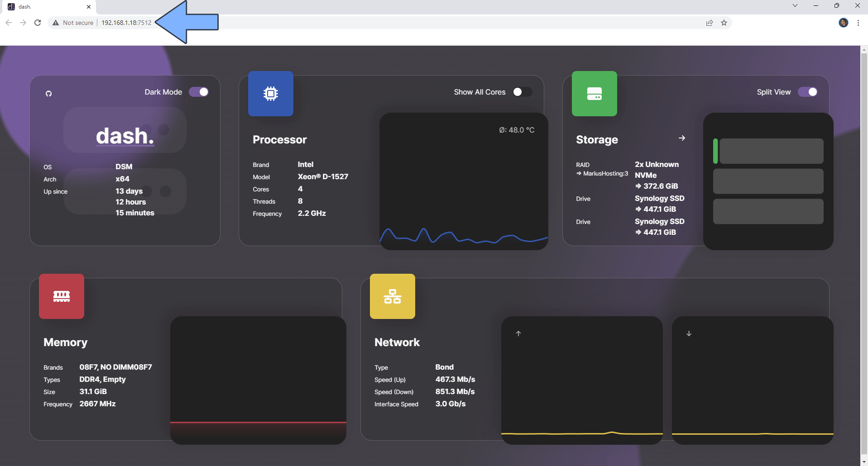Click the Memory heading

(x=66, y=342)
